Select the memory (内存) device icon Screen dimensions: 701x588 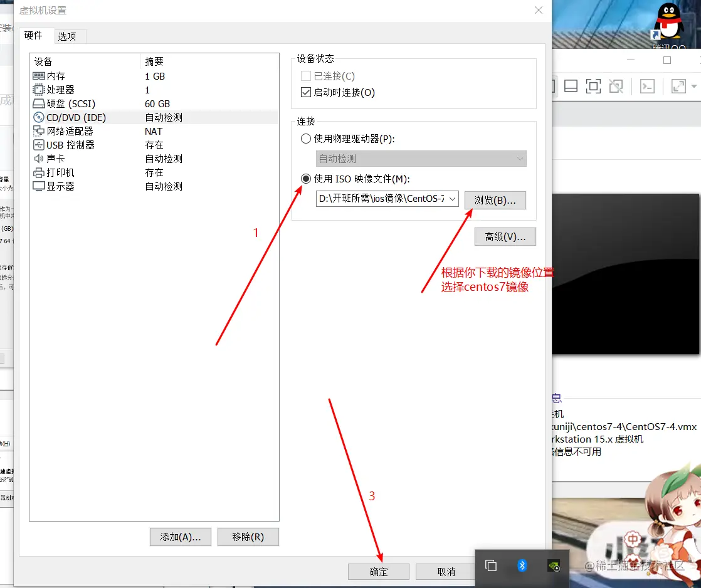pos(39,76)
